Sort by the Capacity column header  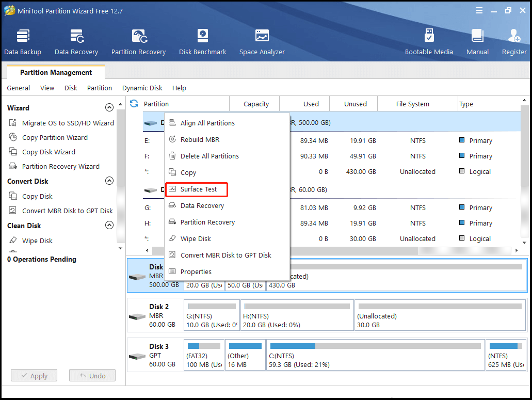254,104
